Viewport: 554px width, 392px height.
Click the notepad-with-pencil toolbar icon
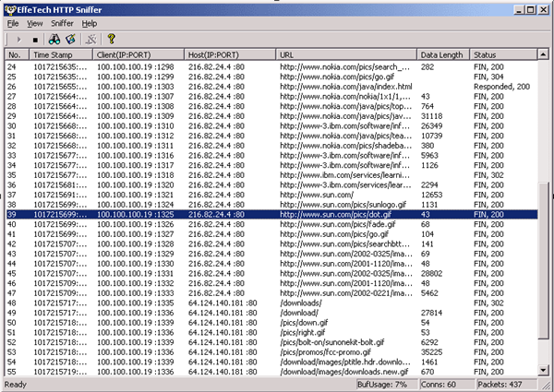point(71,39)
